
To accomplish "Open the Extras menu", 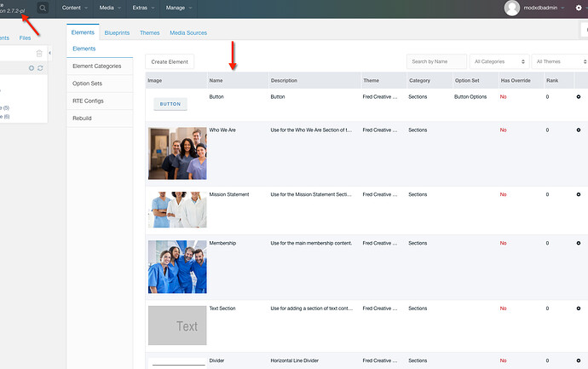I will pyautogui.click(x=143, y=8).
